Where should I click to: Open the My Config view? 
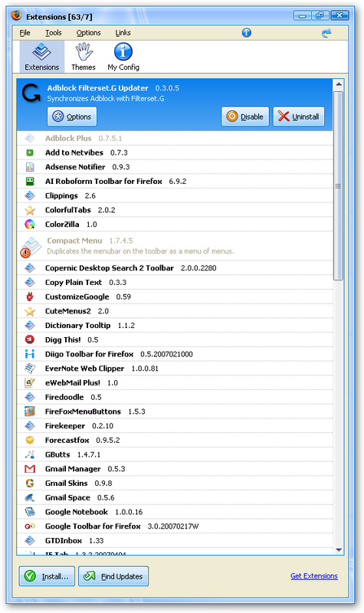123,57
